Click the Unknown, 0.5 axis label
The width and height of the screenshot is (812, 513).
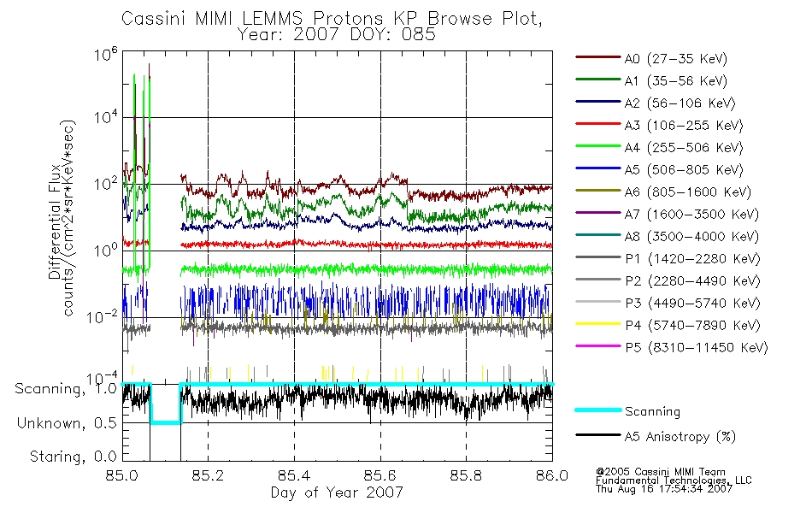pyautogui.click(x=67, y=423)
